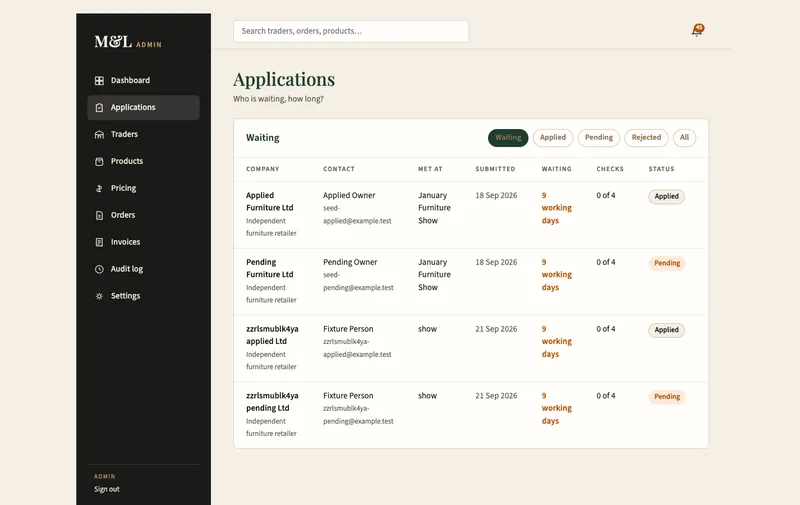Screen dimensions: 800x505
Task: Click the M&L Admin logo
Action: [128, 42]
